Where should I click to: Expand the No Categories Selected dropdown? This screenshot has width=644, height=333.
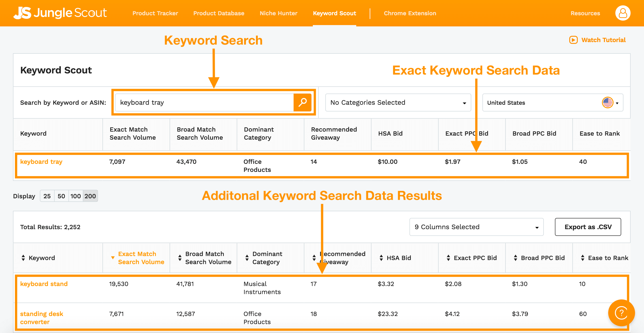(x=398, y=102)
